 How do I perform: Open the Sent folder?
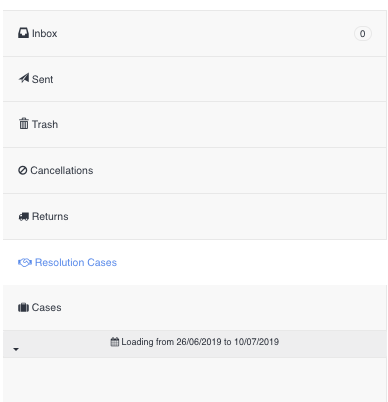point(195,79)
